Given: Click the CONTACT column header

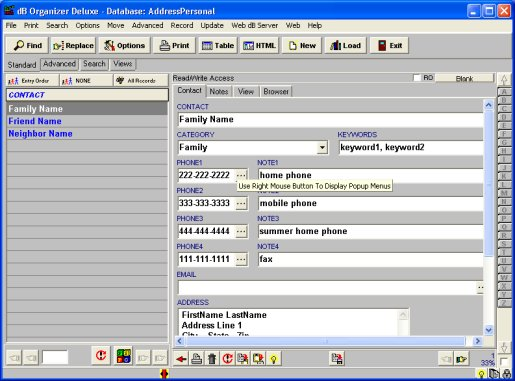Looking at the screenshot, I should (87, 95).
